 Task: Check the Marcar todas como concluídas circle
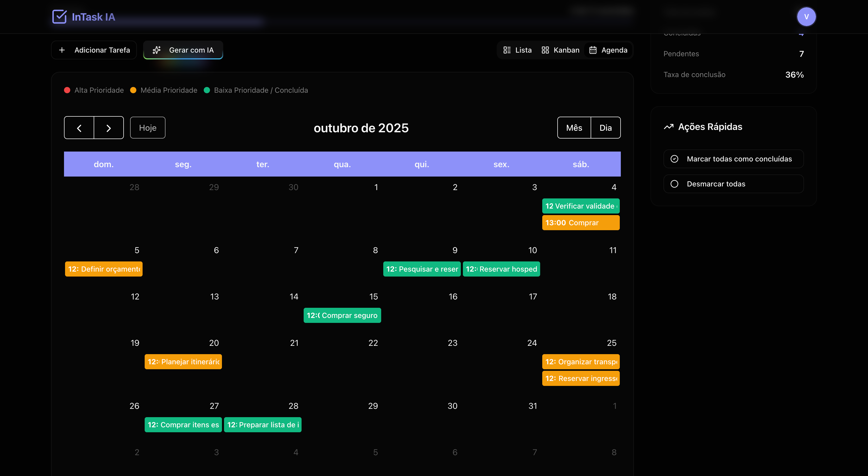674,159
